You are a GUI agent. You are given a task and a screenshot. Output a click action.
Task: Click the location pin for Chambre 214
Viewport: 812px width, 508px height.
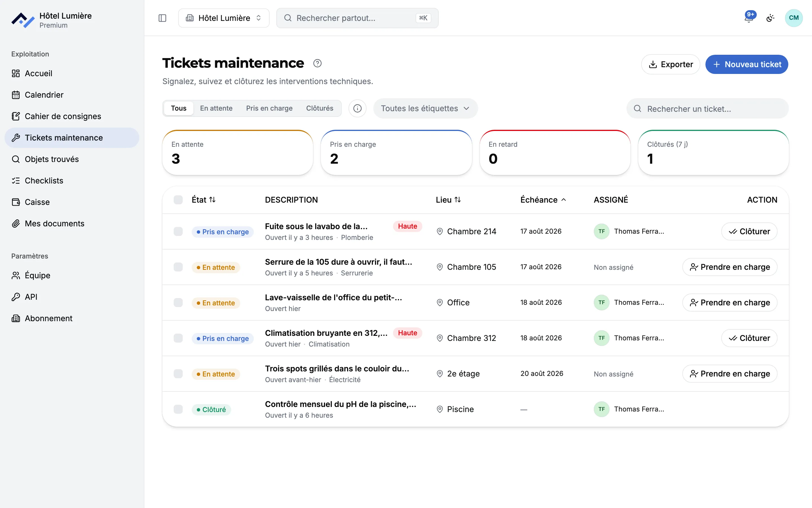[x=440, y=231]
